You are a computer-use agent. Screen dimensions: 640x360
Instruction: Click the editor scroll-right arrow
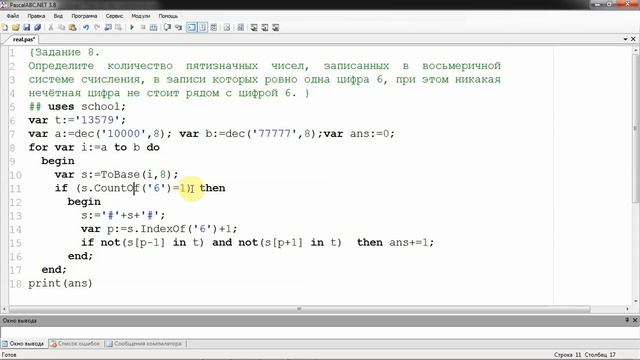628,309
